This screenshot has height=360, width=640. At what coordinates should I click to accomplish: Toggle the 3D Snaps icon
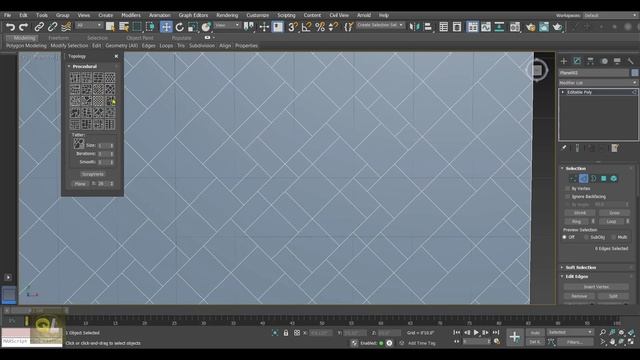tap(292, 27)
